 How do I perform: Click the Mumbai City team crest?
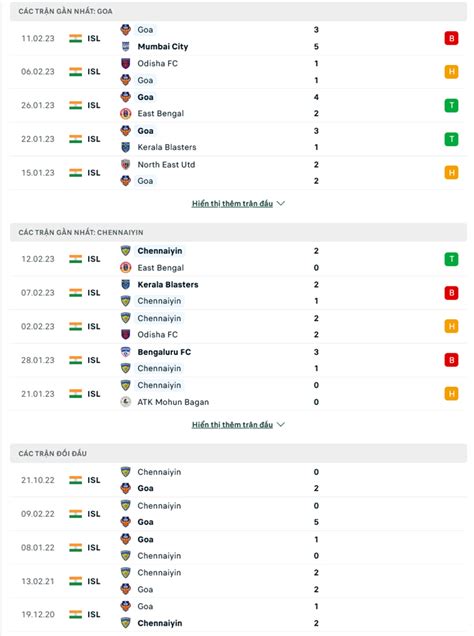click(126, 47)
